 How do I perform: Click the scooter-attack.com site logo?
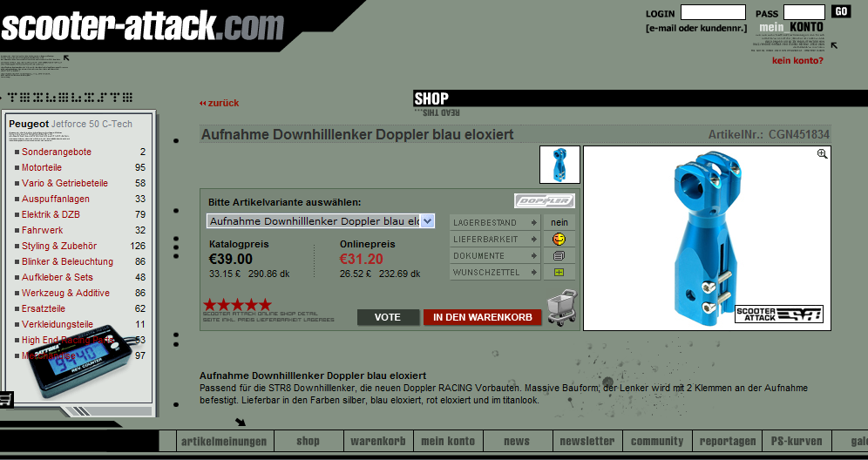point(143,25)
